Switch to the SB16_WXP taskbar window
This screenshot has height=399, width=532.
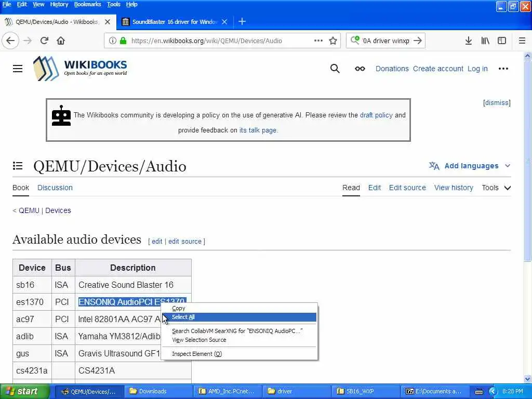[x=365, y=392]
